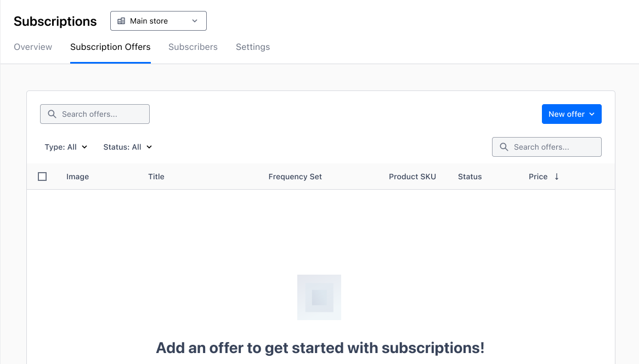The height and width of the screenshot is (364, 639).
Task: Click the Frequency Set column header
Action: (295, 177)
